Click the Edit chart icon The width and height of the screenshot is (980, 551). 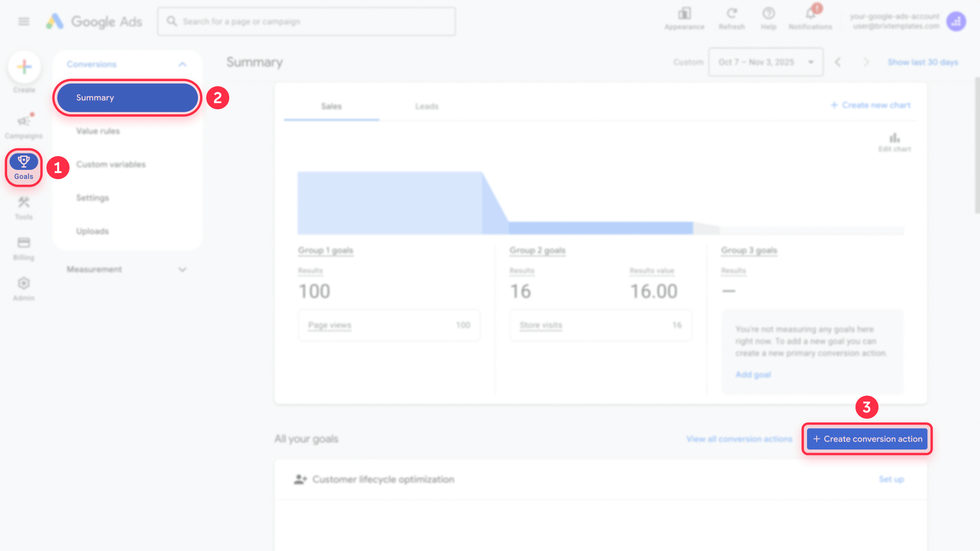(x=895, y=137)
